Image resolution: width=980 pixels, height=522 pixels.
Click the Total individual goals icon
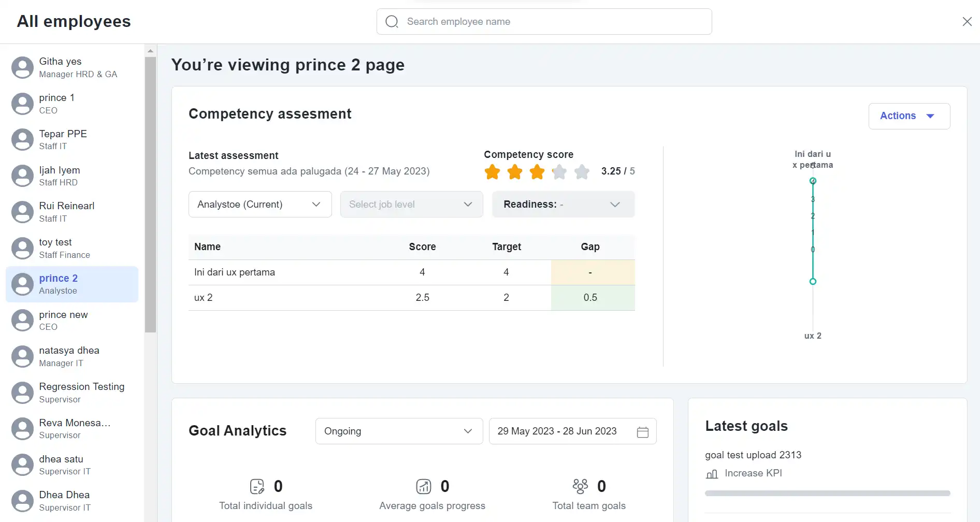(x=257, y=486)
